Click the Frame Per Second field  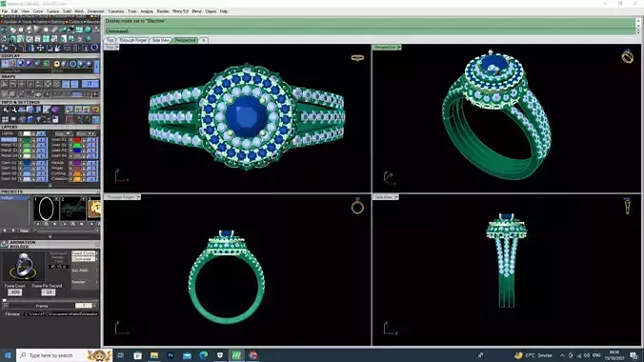coord(48,292)
